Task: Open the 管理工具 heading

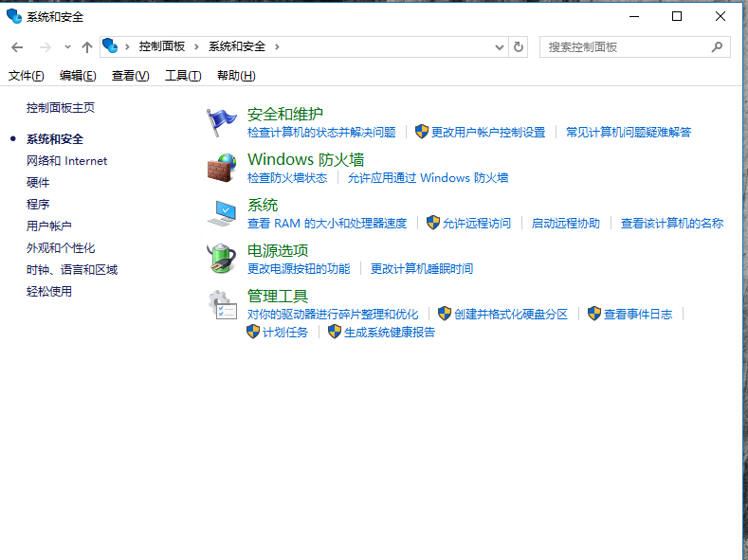Action: pos(278,296)
